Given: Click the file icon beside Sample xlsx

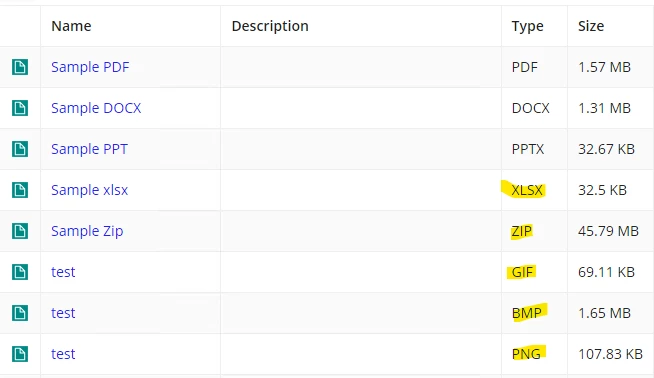Looking at the screenshot, I should click(x=20, y=190).
